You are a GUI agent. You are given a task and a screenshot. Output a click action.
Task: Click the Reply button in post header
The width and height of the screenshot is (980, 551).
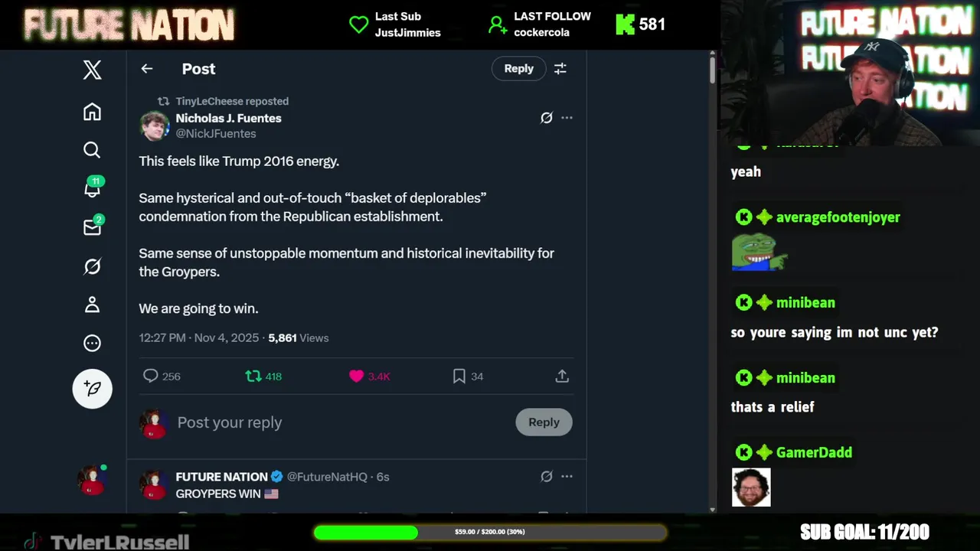coord(518,68)
